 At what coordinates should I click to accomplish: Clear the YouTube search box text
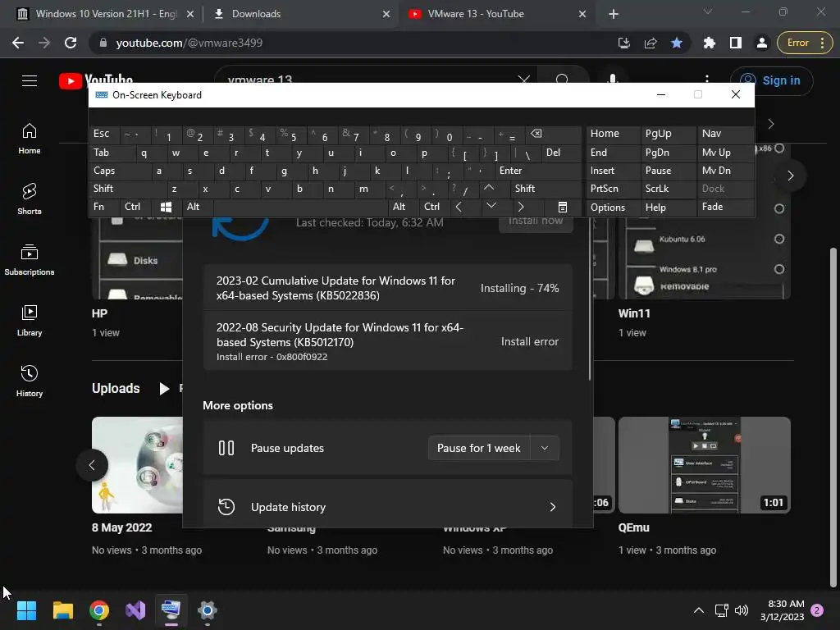[x=523, y=80]
